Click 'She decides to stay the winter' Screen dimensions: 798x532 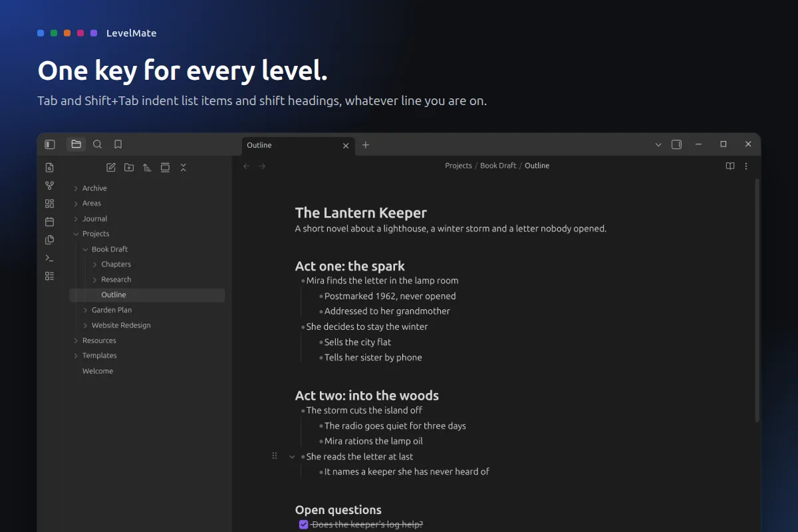(x=367, y=327)
